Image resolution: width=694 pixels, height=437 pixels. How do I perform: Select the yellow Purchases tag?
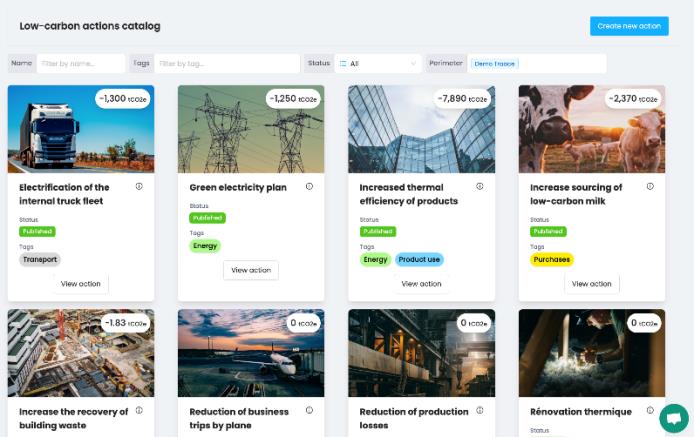click(x=552, y=259)
